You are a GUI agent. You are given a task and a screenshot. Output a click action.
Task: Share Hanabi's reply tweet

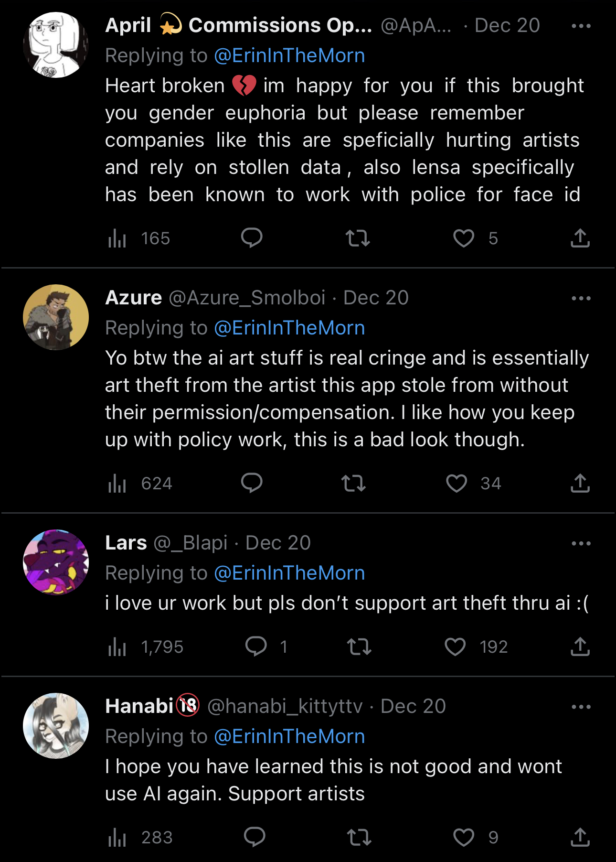pos(580,837)
